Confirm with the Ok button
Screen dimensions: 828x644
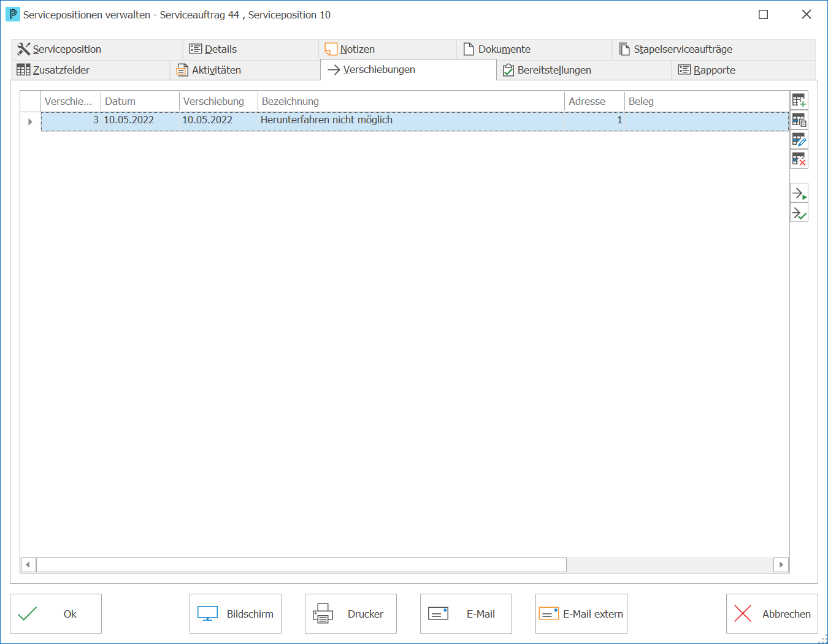[x=56, y=614]
